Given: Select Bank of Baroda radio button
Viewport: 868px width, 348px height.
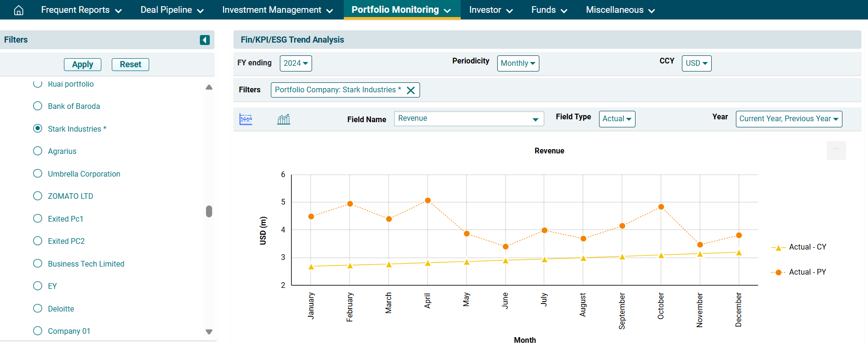Looking at the screenshot, I should point(38,106).
